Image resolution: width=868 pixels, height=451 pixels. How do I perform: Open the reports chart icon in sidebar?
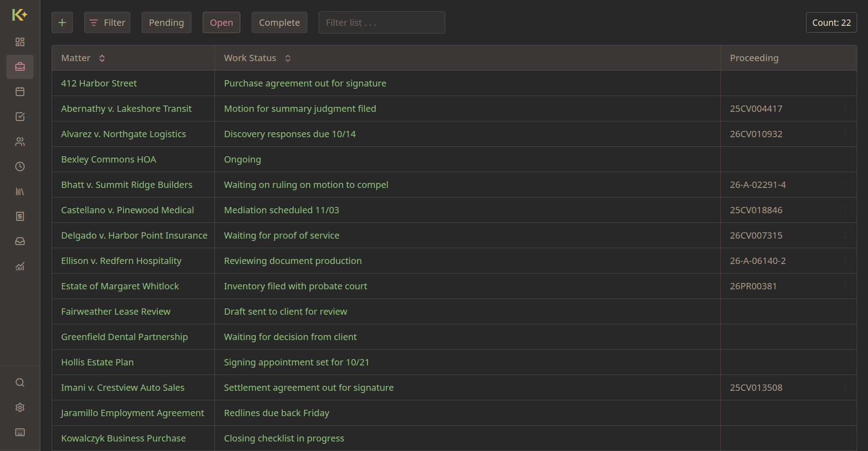click(x=20, y=266)
